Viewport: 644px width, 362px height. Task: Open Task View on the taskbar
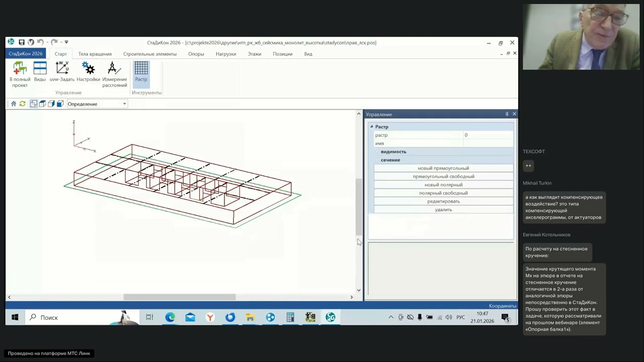point(149,317)
